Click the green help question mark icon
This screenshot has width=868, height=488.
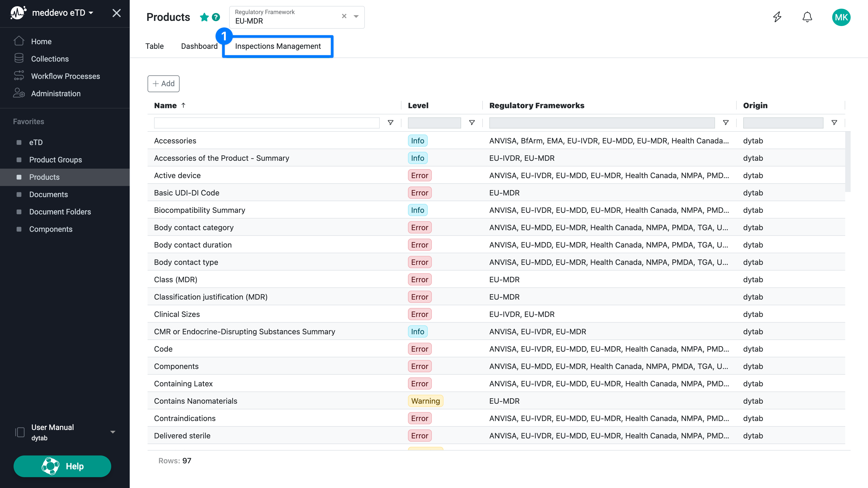(216, 17)
